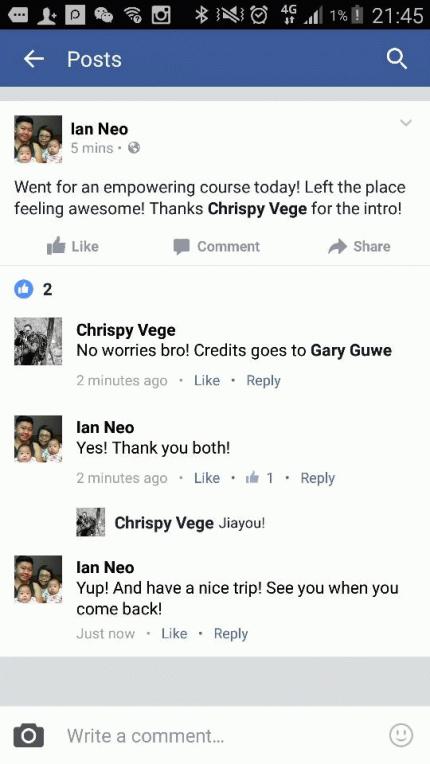Tap the globe public privacy icon
430x764 pixels.
(x=134, y=148)
